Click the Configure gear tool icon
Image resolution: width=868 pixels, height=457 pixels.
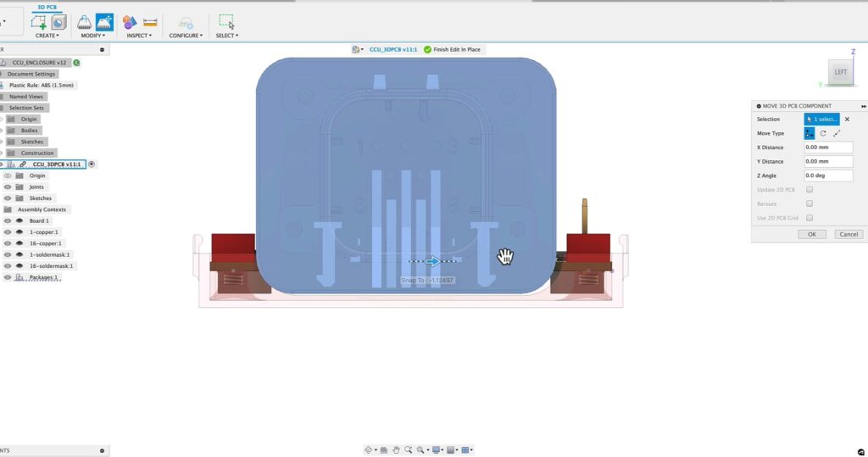click(186, 23)
